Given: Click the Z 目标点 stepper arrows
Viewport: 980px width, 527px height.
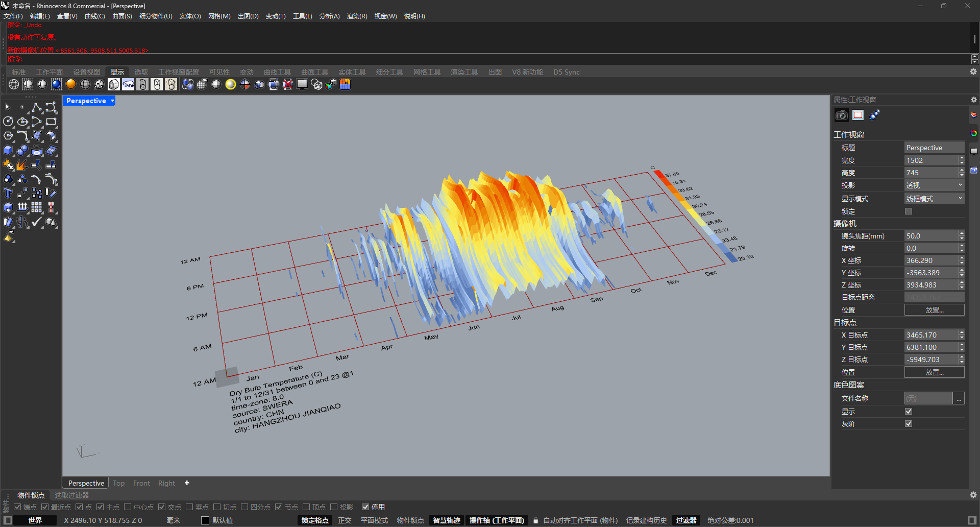Looking at the screenshot, I should [x=962, y=360].
